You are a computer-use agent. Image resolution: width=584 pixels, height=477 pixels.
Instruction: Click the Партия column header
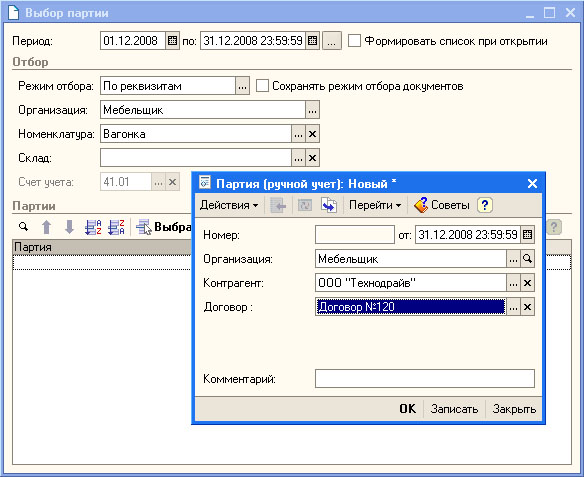click(x=102, y=247)
